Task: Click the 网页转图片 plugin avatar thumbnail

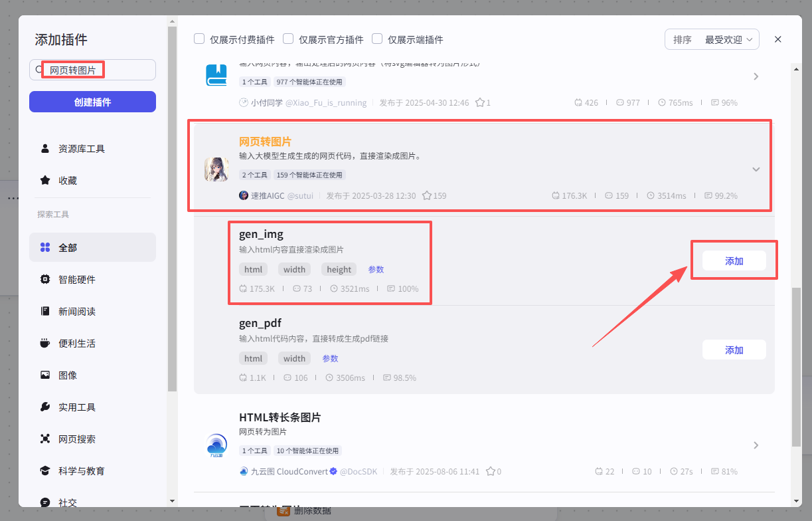Action: coord(216,169)
